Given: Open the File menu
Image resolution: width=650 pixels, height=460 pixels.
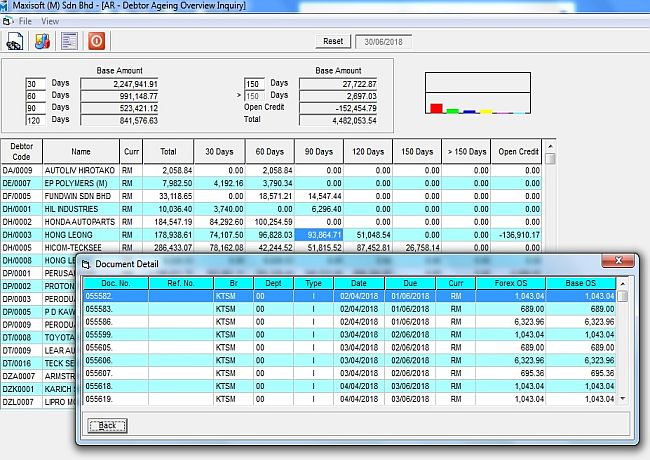Looking at the screenshot, I should [x=25, y=20].
